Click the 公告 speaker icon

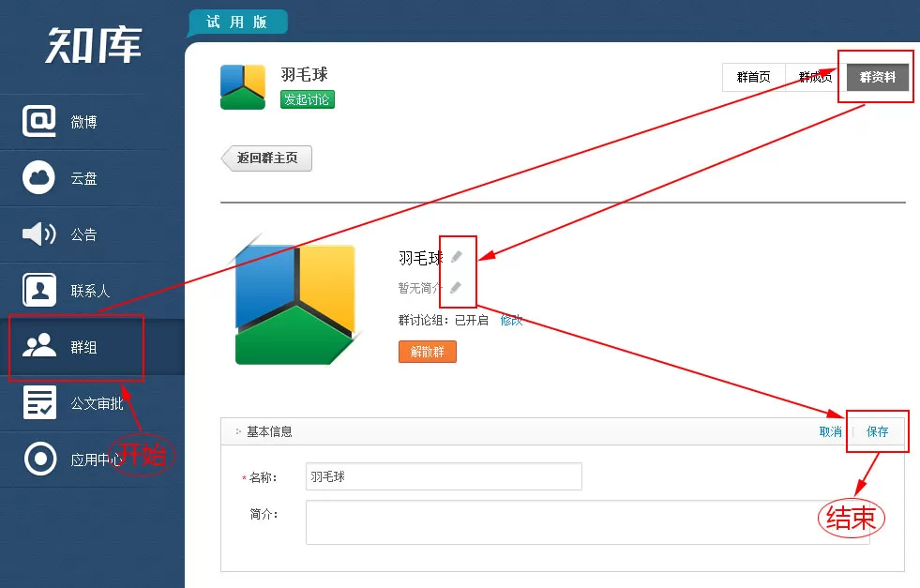click(38, 234)
